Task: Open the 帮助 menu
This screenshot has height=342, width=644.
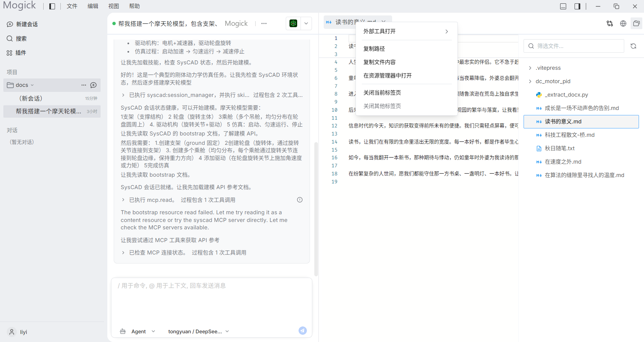Action: click(x=134, y=6)
